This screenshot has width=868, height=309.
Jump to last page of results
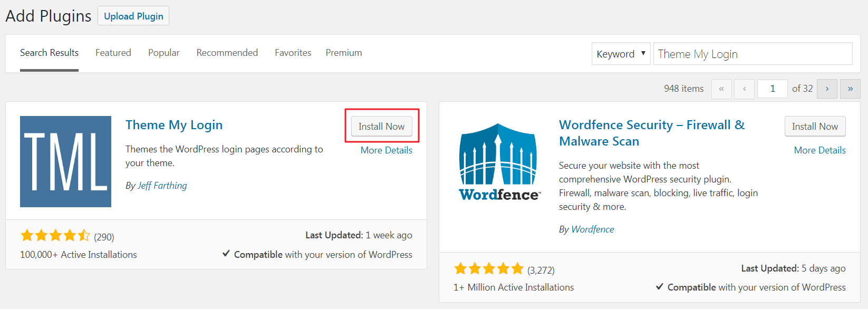850,89
